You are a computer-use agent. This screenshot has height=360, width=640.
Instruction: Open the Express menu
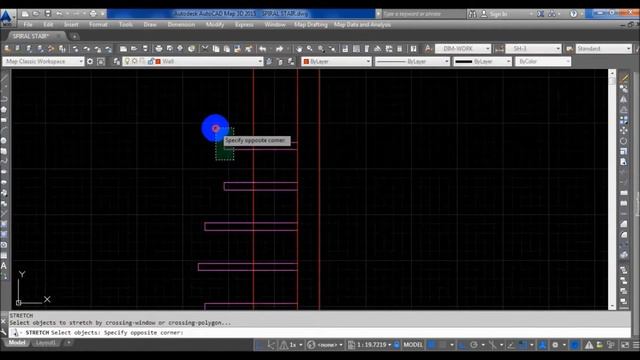[x=244, y=24]
